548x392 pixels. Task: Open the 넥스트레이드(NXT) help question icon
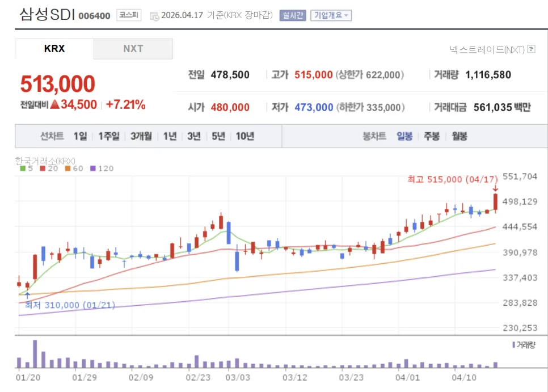[531, 49]
